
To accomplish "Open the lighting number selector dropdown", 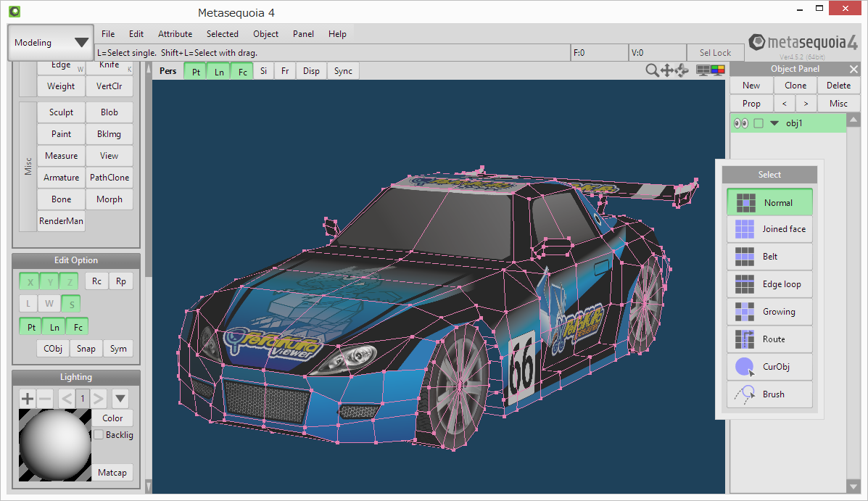I will 120,398.
